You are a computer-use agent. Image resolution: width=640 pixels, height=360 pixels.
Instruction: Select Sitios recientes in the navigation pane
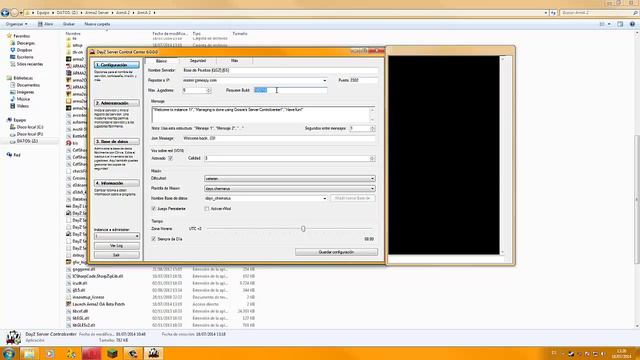tap(29, 64)
